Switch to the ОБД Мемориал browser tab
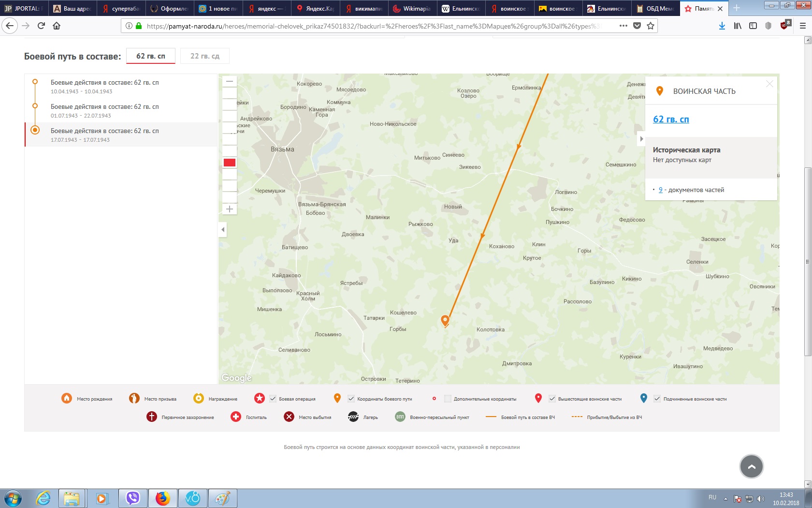 [x=655, y=9]
